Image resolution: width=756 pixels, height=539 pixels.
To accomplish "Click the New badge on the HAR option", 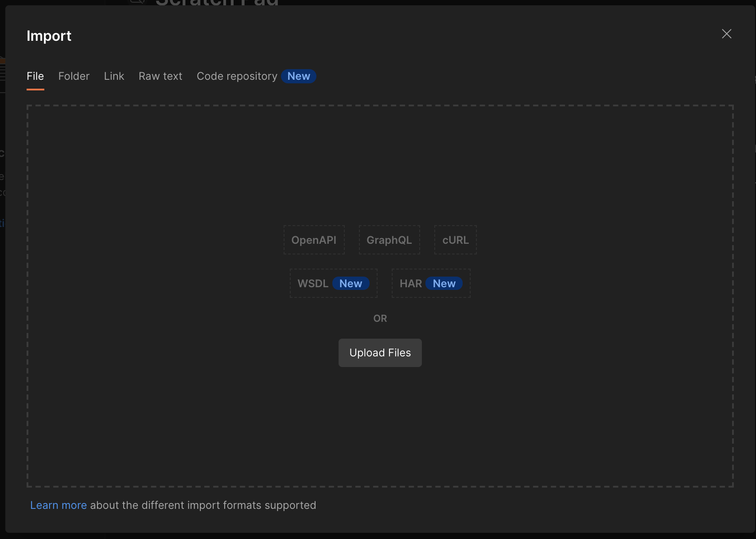I will pyautogui.click(x=444, y=284).
